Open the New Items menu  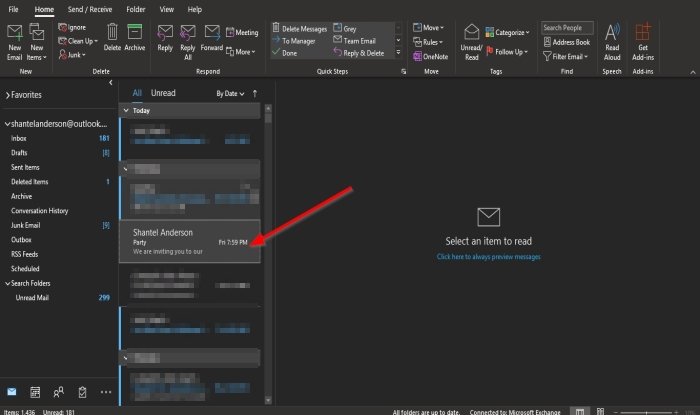tap(37, 42)
